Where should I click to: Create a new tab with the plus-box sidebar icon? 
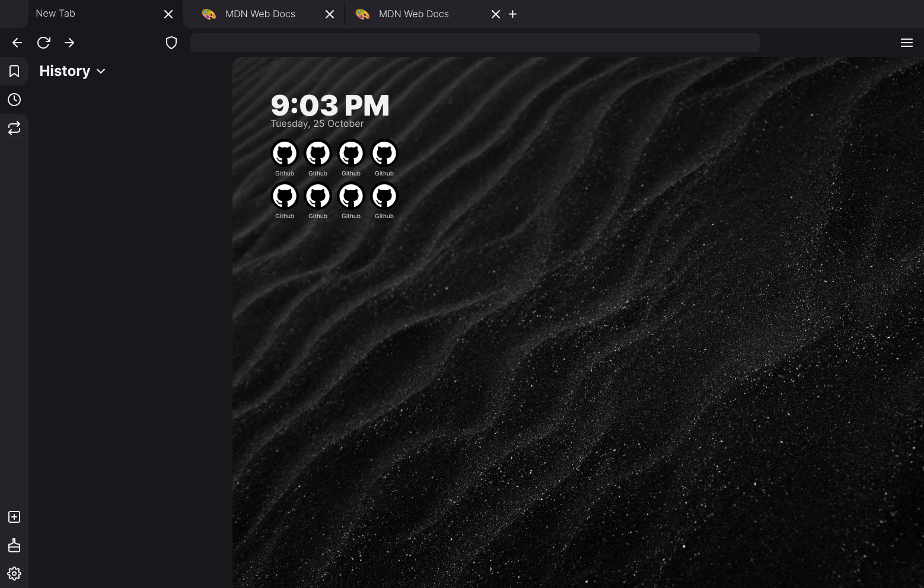(14, 517)
